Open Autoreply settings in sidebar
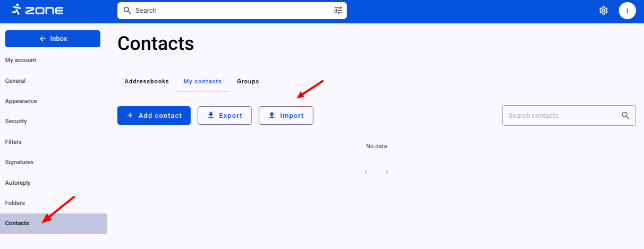Viewport: 644px width, 249px height. (18, 183)
